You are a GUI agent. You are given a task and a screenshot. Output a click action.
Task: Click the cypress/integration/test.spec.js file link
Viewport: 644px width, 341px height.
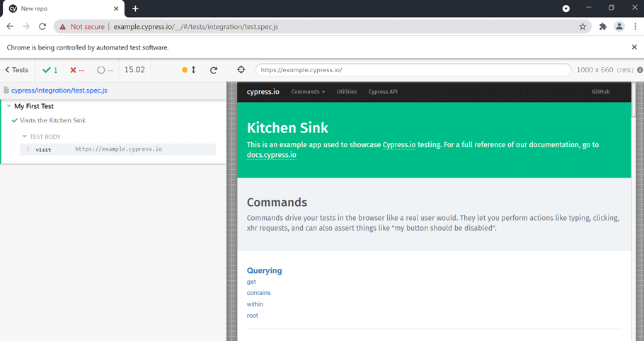tap(59, 91)
